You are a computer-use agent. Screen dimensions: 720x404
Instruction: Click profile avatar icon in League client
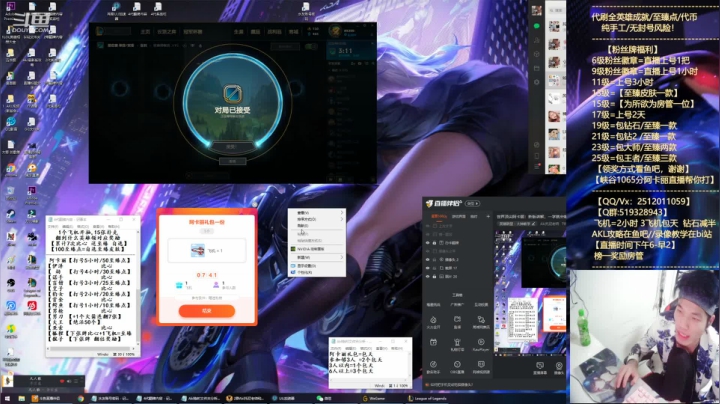click(x=336, y=32)
